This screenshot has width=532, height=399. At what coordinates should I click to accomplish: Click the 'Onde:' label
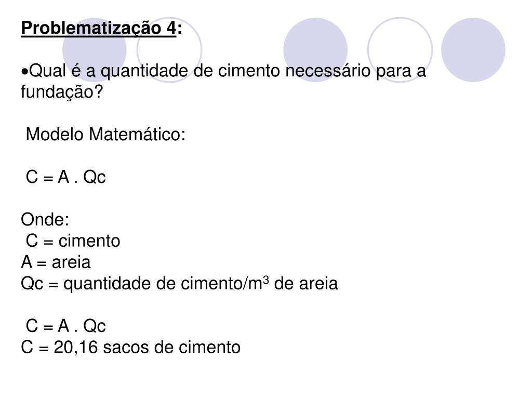[x=45, y=220]
